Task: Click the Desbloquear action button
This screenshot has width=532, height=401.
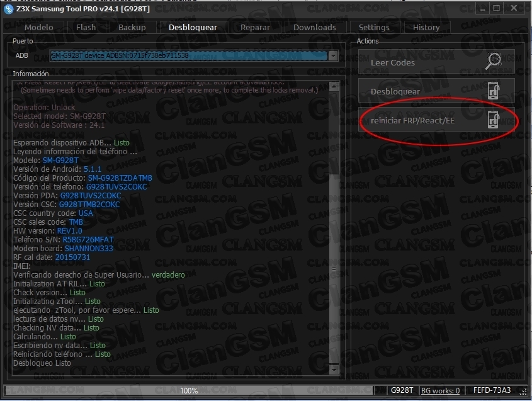Action: 436,91
